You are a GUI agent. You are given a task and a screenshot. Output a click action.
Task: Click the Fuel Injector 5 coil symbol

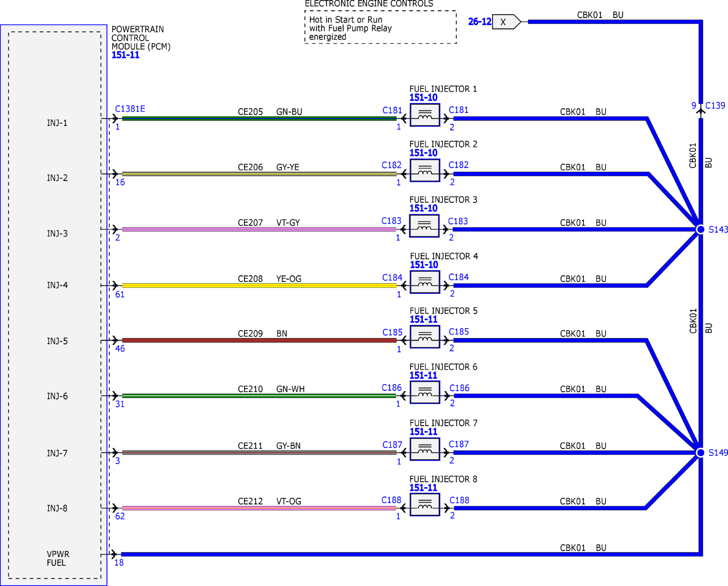point(425,337)
